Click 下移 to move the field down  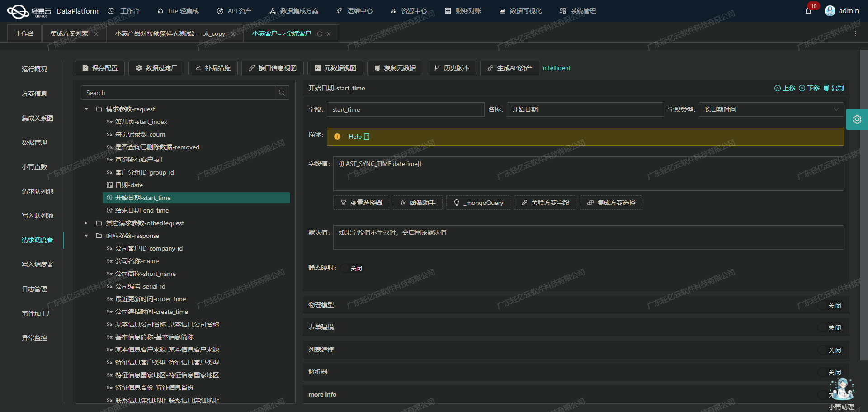(x=809, y=88)
